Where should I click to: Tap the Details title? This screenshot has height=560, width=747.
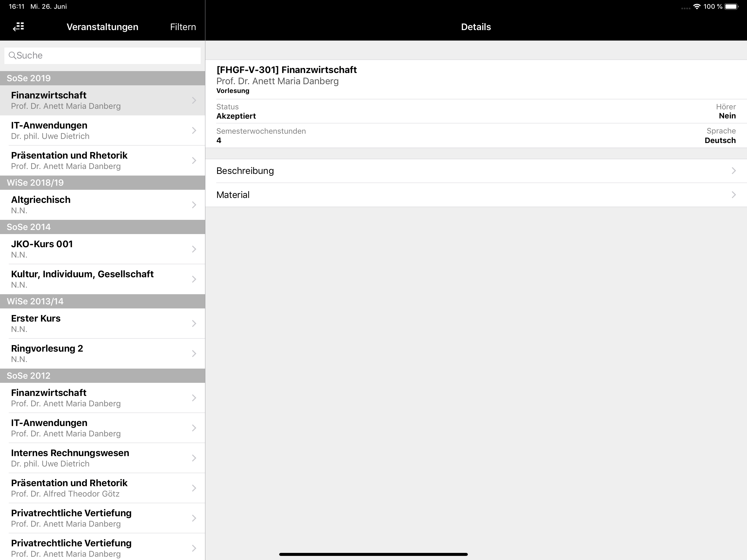click(476, 27)
